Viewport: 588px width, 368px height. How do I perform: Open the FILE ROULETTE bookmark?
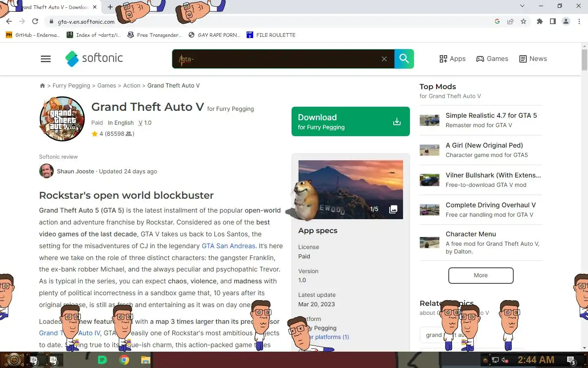[x=271, y=35]
